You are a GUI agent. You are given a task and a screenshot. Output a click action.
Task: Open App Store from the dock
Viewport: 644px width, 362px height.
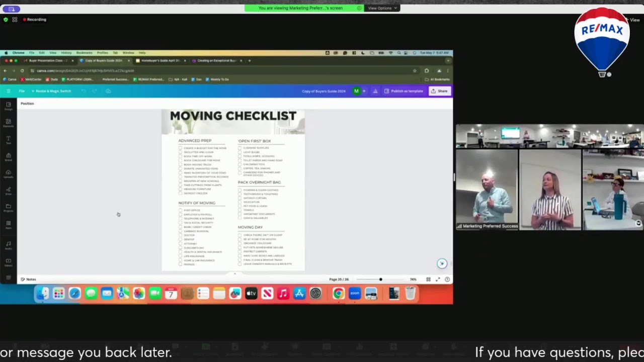tap(299, 293)
